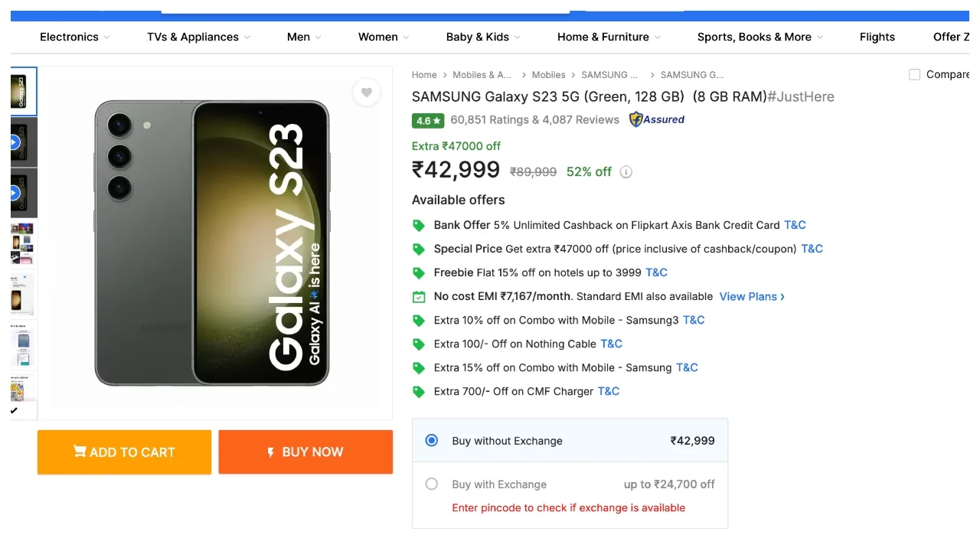Open the Flights menu item

877,37
